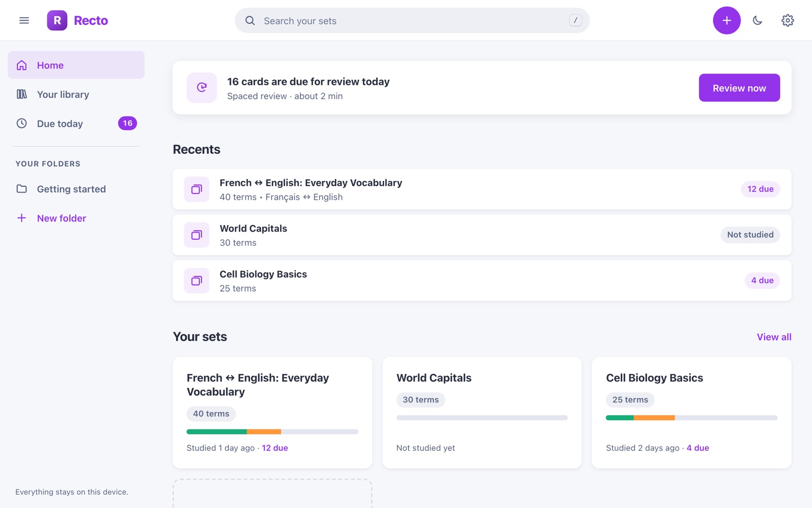Open the Getting started folder
Image resolution: width=812 pixels, height=508 pixels.
click(x=76, y=189)
